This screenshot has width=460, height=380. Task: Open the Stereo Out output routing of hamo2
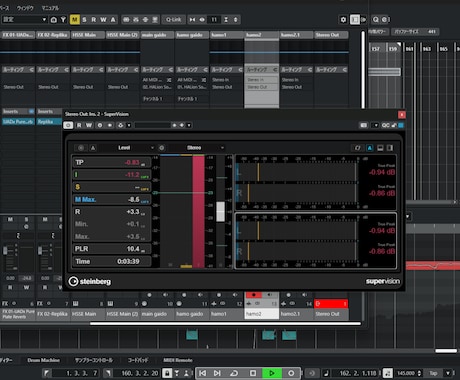(262, 87)
